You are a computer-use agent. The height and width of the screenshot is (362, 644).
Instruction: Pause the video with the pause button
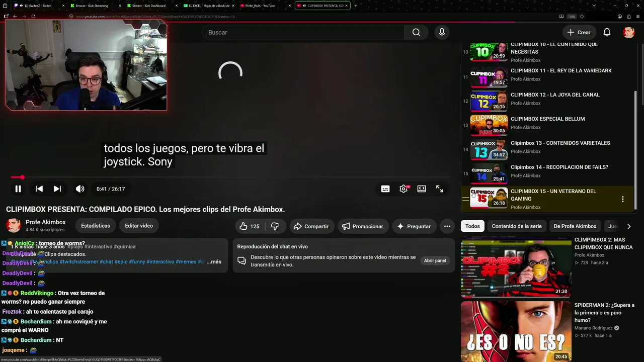pyautogui.click(x=18, y=189)
